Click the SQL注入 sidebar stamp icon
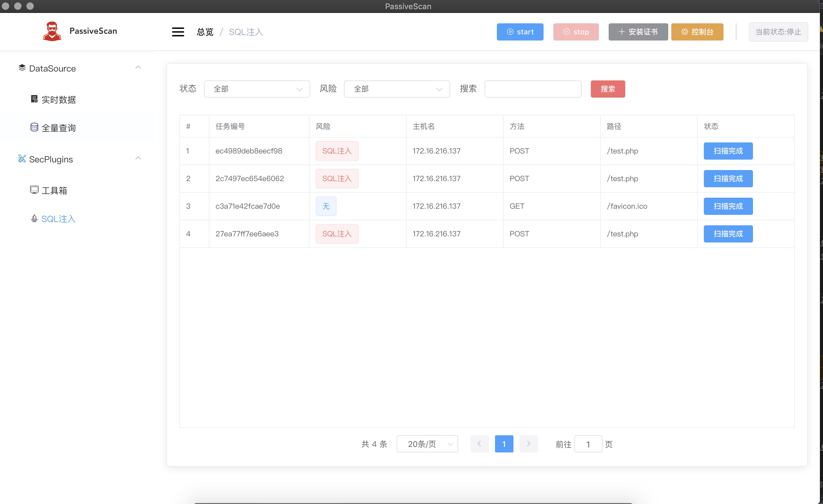Image resolution: width=823 pixels, height=504 pixels. pyautogui.click(x=34, y=219)
